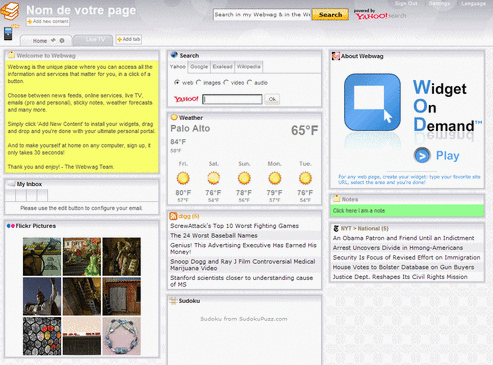Select the Wikipedia search engine tab
The height and width of the screenshot is (365, 493).
(x=249, y=67)
